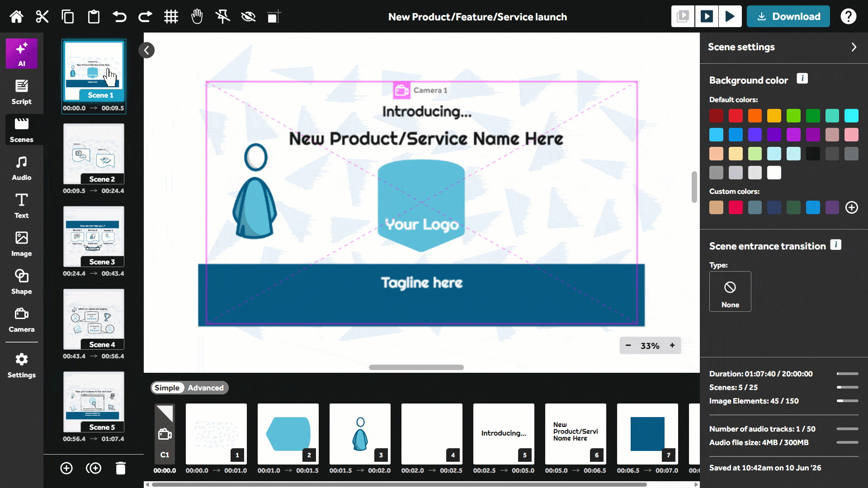Duplicate the current scene icon
The image size is (868, 488).
tap(94, 468)
